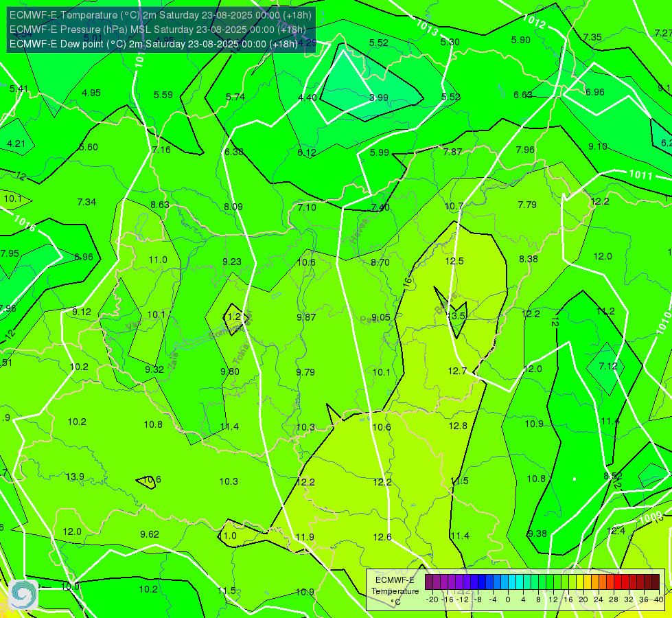The height and width of the screenshot is (618, 672).
Task: Click the yellow 20 swatch in the legend
Action: tap(580, 582)
